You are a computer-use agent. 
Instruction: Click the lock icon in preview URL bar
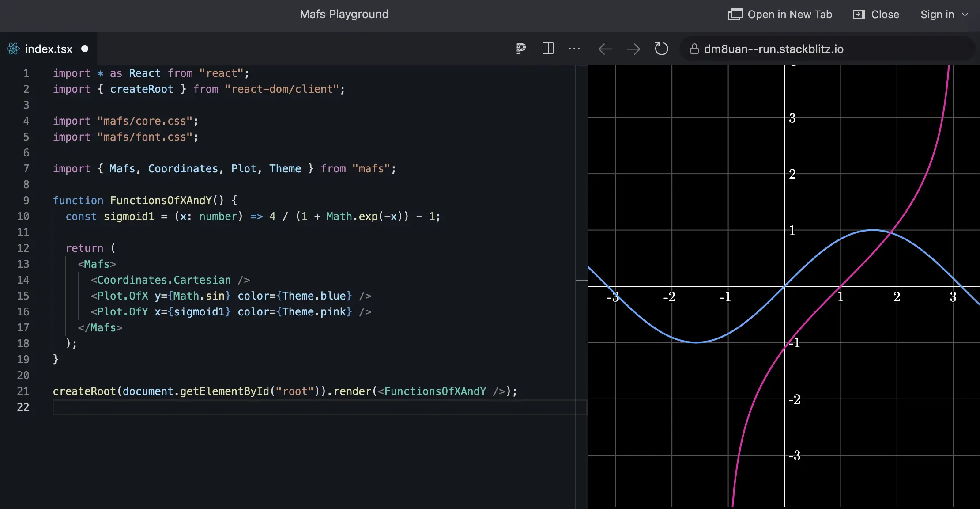pos(694,49)
